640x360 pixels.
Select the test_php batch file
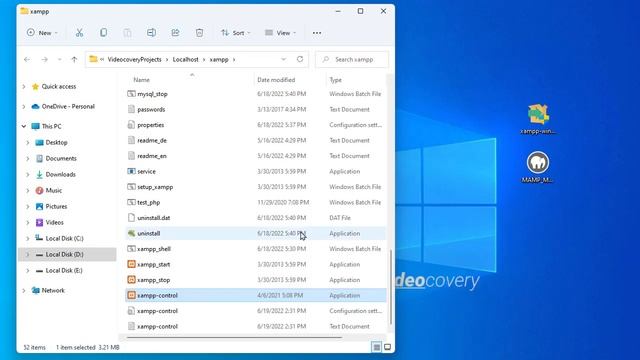tap(255, 202)
